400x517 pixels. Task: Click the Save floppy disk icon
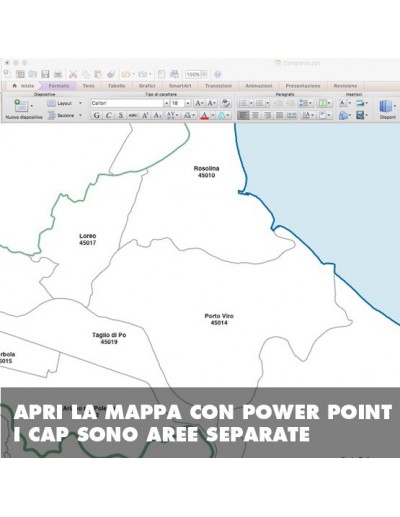coord(45,74)
